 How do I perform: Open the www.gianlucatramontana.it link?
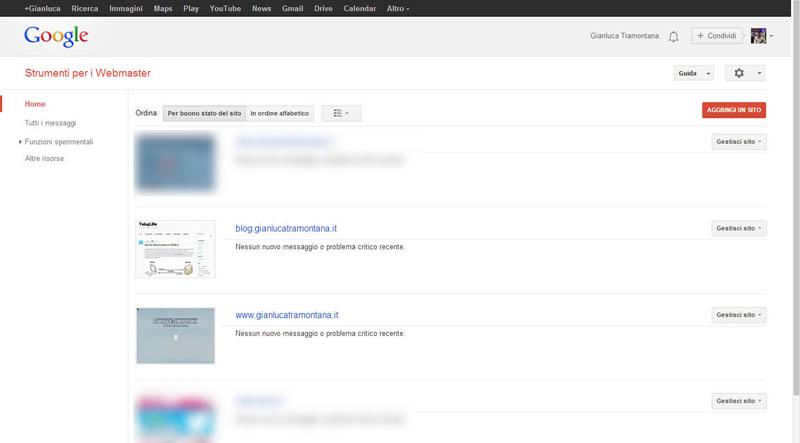coord(287,315)
